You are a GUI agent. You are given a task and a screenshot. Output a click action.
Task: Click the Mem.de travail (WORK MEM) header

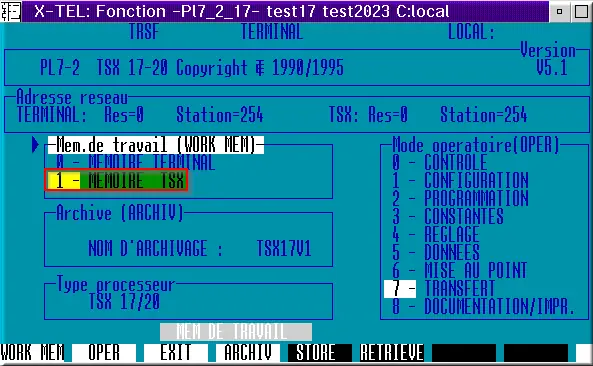click(156, 145)
